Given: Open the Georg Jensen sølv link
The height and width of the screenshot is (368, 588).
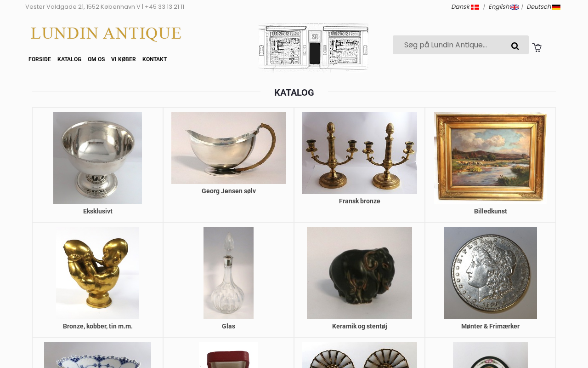Looking at the screenshot, I should [x=229, y=191].
